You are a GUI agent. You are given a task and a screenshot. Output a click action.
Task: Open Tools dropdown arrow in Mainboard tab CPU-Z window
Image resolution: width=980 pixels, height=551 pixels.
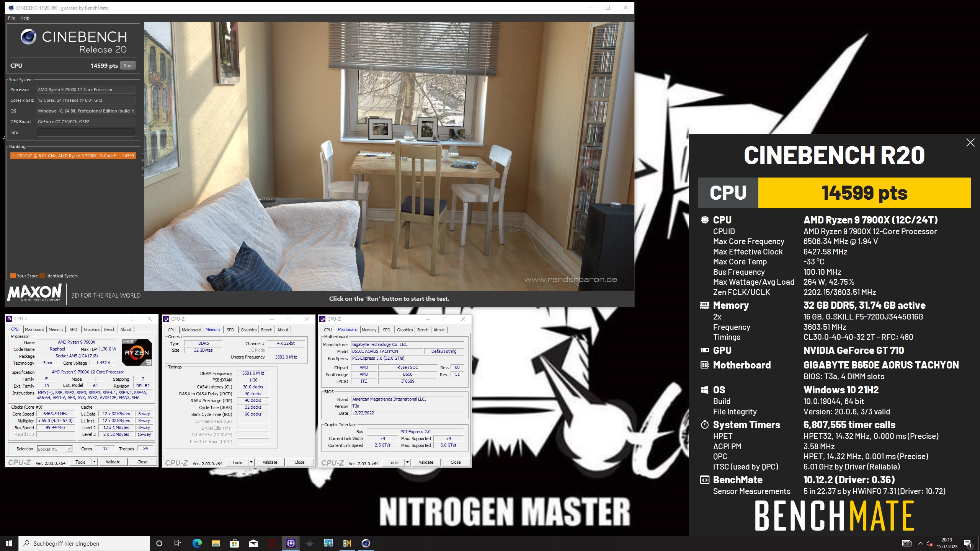point(407,462)
